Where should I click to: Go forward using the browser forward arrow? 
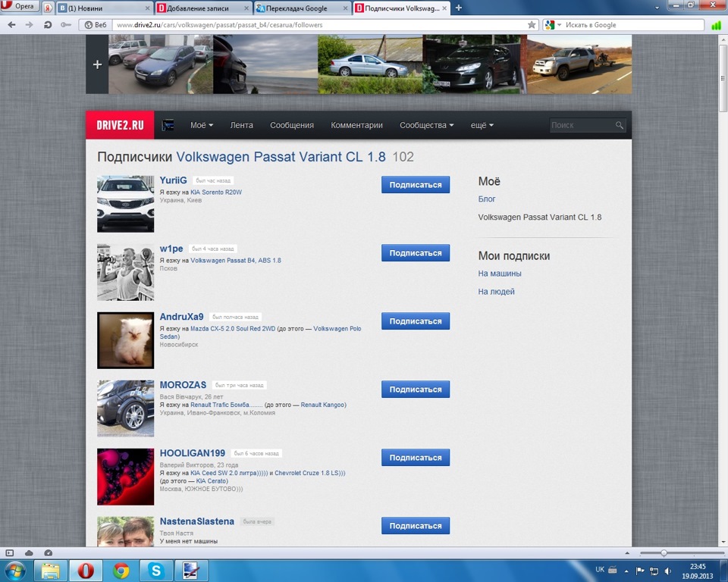coord(29,25)
